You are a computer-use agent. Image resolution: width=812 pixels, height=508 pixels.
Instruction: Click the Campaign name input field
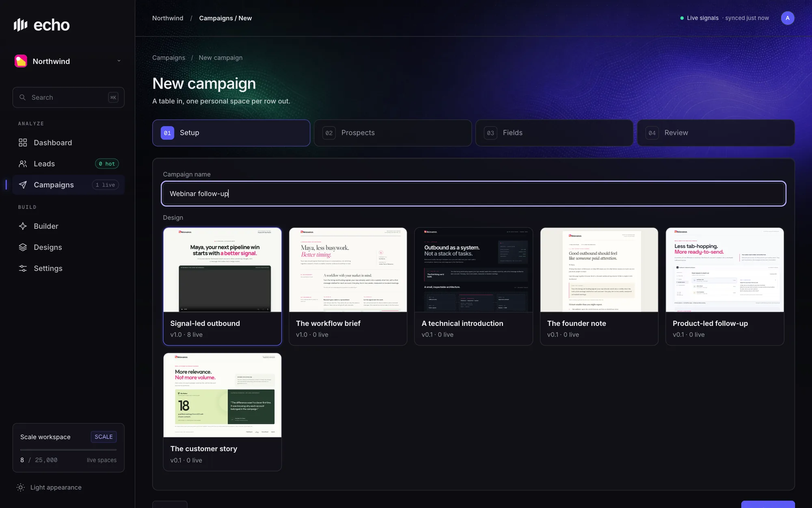473,193
